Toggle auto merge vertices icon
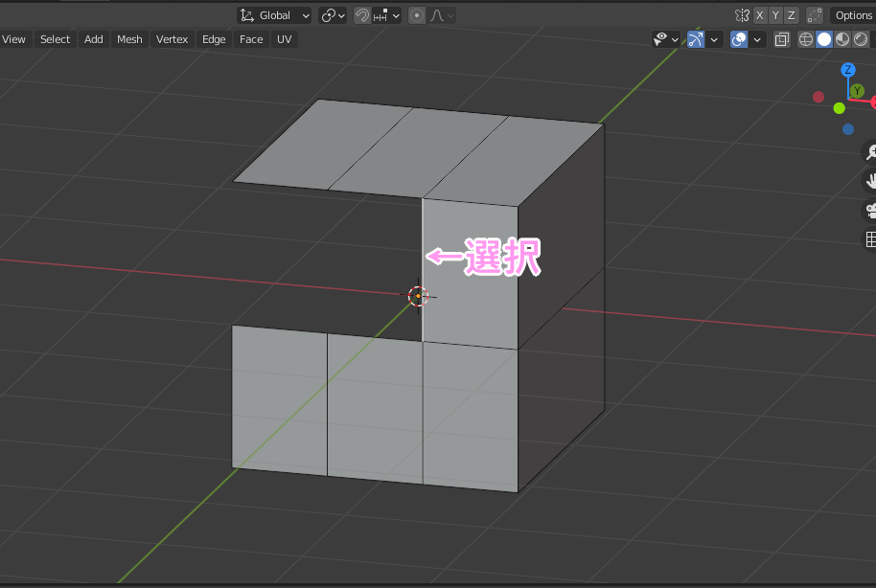 (x=815, y=15)
